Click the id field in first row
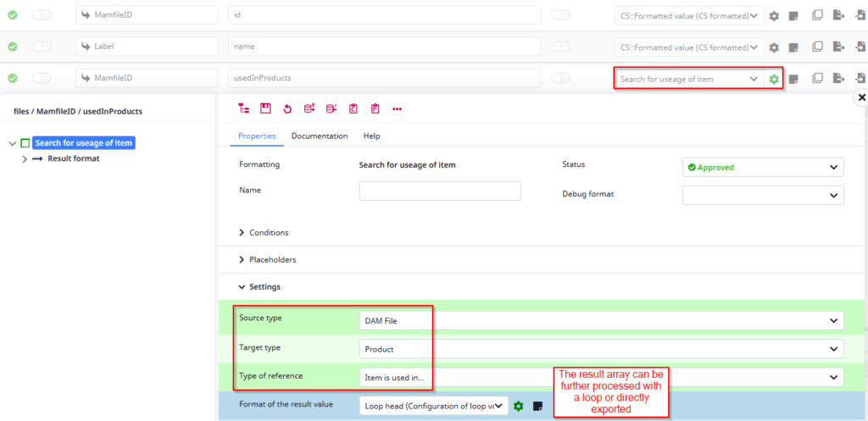This screenshot has height=421, width=868. (384, 15)
